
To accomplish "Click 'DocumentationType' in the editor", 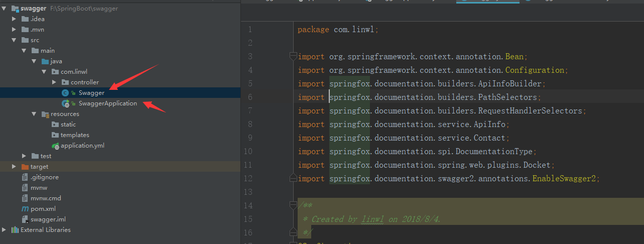I will coord(494,152).
